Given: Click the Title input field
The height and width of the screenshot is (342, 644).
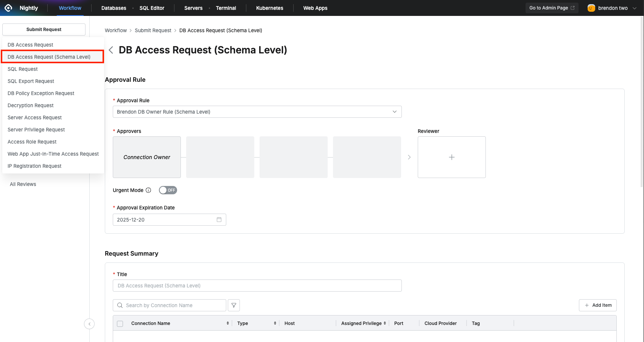Looking at the screenshot, I should click(257, 286).
